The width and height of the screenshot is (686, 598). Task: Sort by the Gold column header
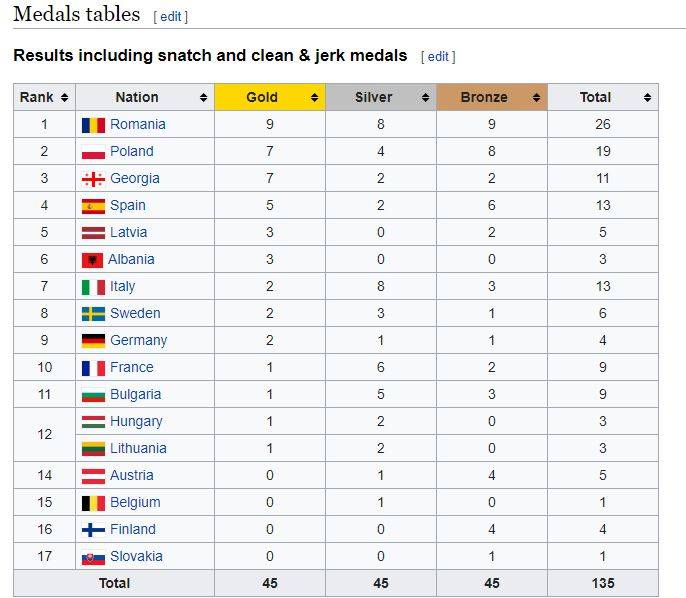[262, 98]
